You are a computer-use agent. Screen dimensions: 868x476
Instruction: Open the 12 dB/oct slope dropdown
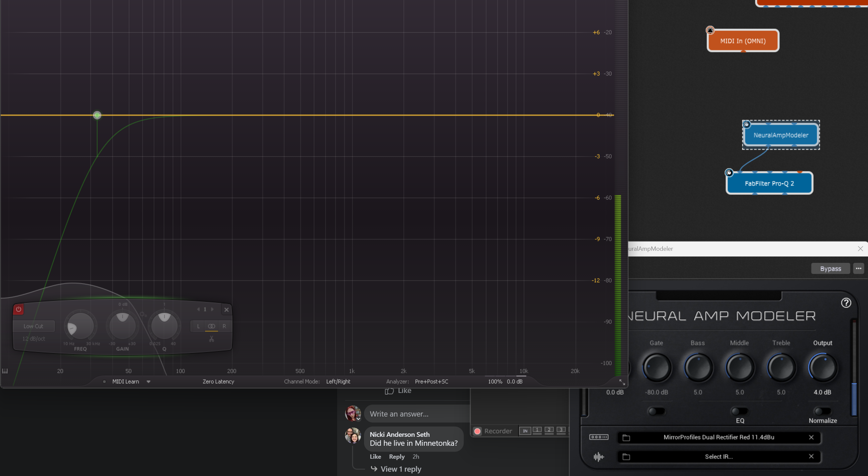(34, 339)
